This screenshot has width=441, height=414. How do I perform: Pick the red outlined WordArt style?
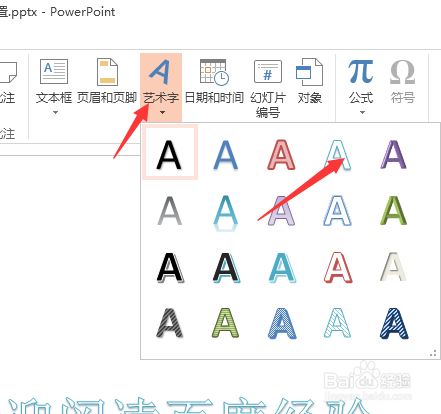click(x=282, y=154)
